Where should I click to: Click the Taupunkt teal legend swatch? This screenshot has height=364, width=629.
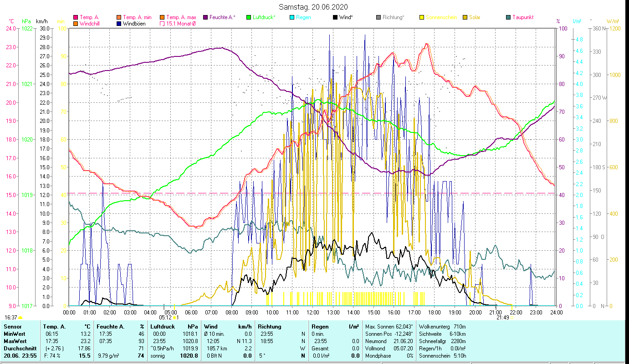[508, 17]
